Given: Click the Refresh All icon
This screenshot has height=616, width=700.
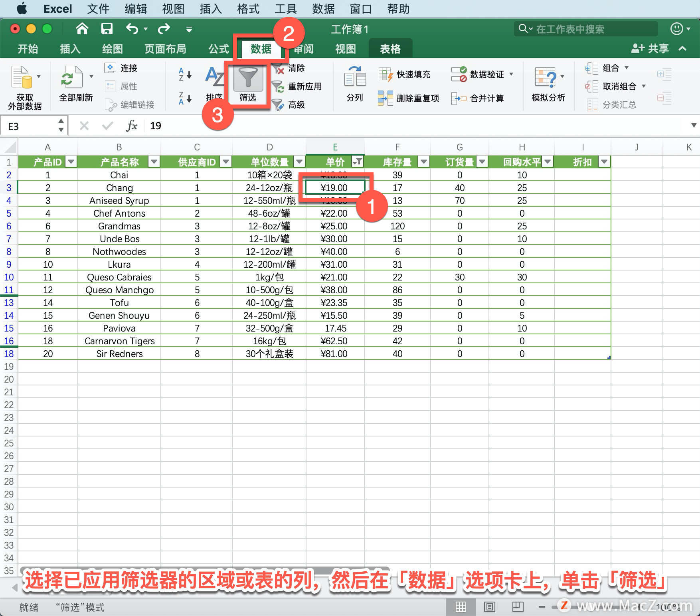Looking at the screenshot, I should click(x=72, y=77).
